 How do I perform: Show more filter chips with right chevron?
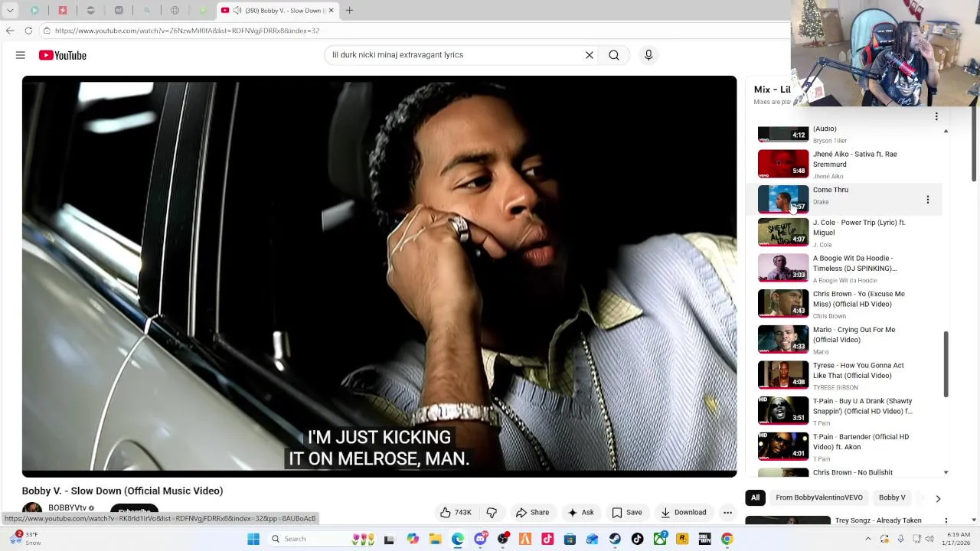point(938,498)
